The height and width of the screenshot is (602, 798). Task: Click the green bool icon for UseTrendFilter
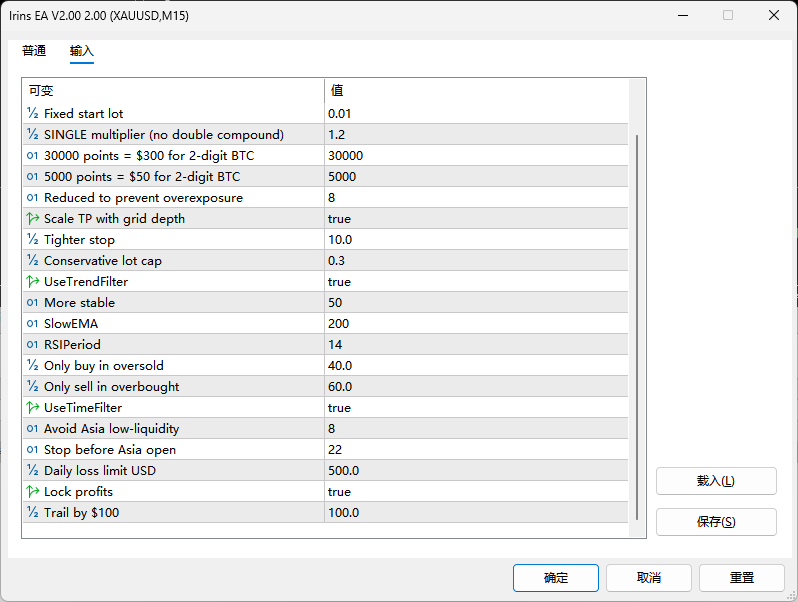(33, 281)
